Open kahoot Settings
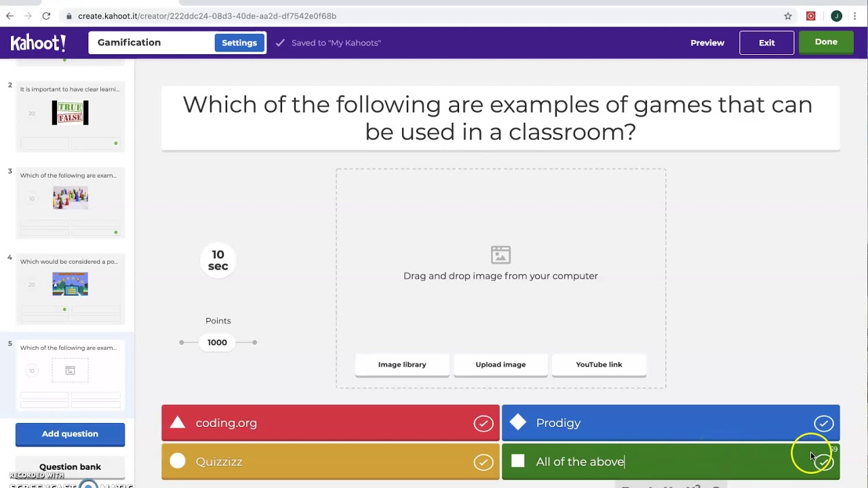This screenshot has height=488, width=868. click(x=239, y=43)
